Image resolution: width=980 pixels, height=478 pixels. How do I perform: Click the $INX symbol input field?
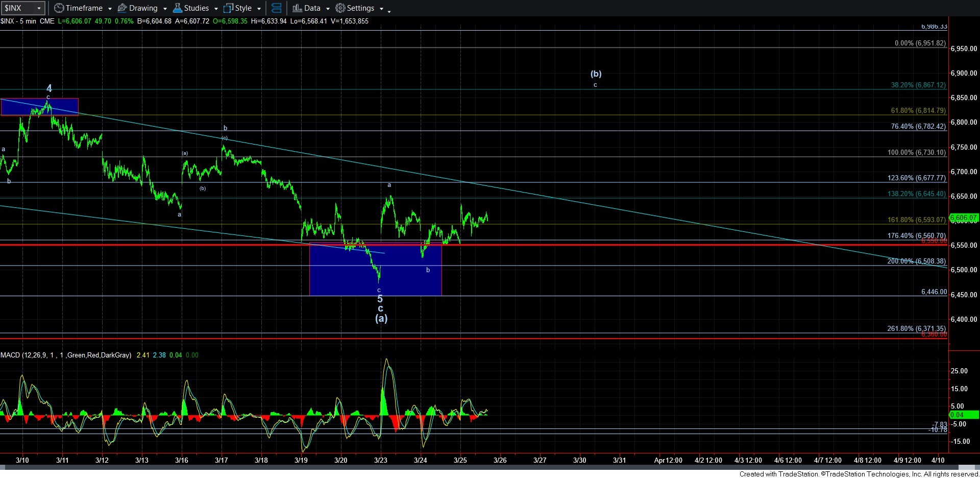pos(18,8)
